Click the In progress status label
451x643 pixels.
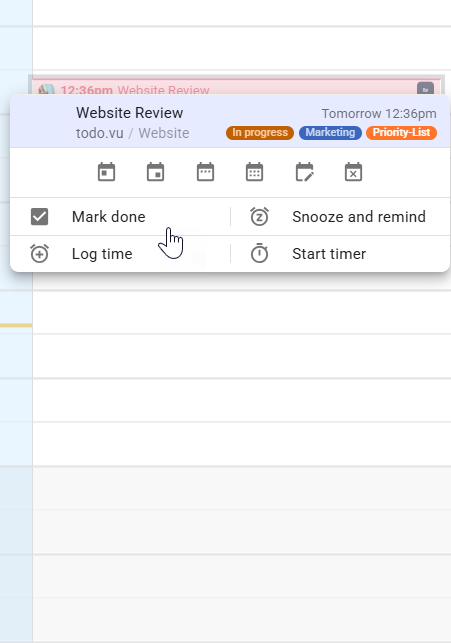pos(260,132)
